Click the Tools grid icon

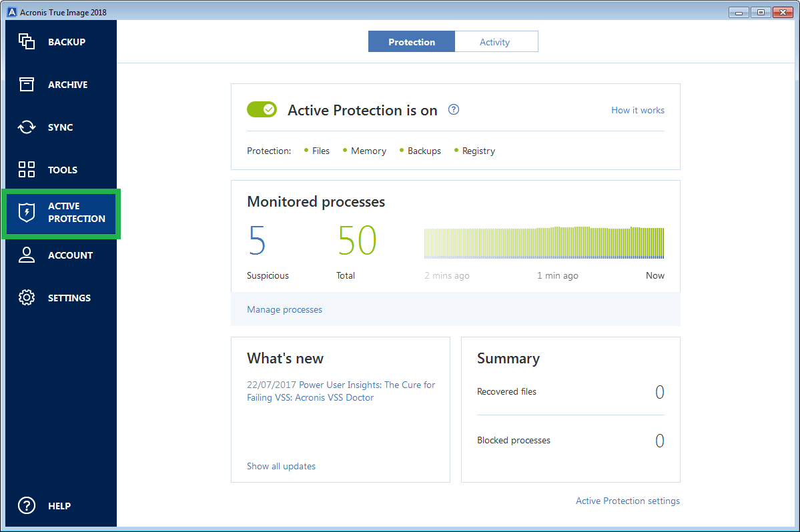[x=27, y=169]
